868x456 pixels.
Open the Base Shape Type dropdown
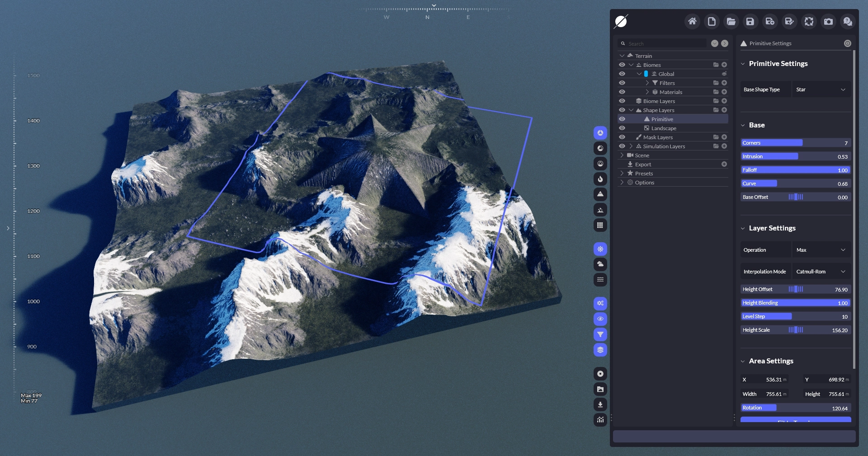click(821, 89)
